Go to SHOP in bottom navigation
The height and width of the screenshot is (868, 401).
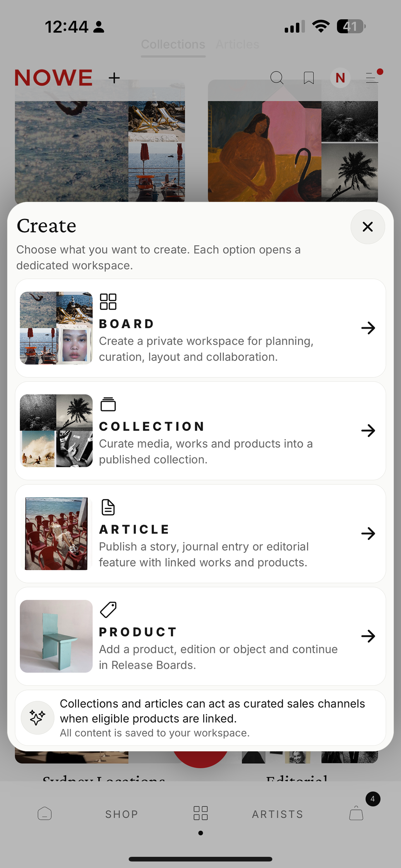coord(121,814)
